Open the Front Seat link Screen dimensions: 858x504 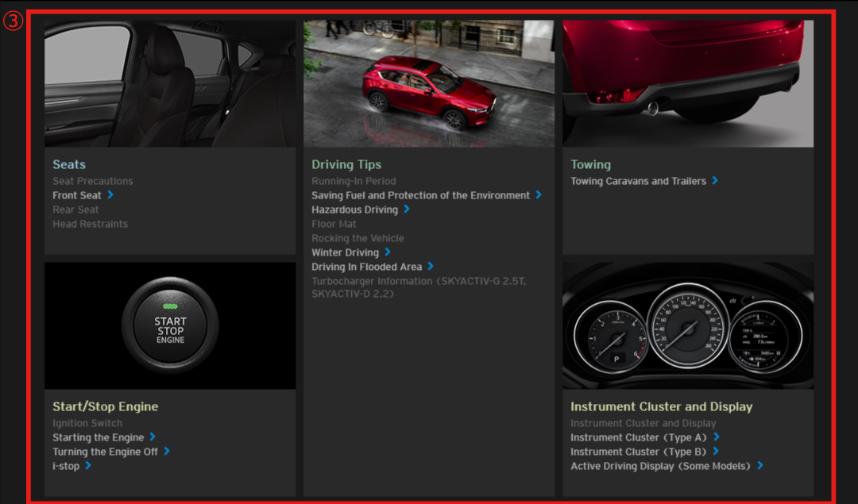click(x=77, y=195)
